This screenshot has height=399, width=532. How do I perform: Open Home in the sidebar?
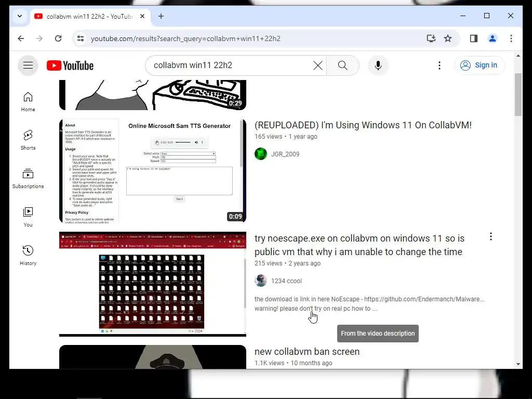tap(28, 102)
